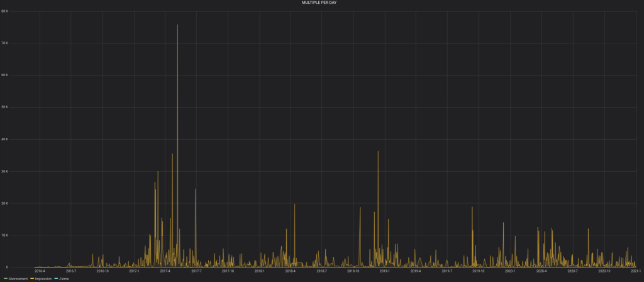644x282 pixels.
Task: Click the 2018-7 x-axis label
Action: [321, 271]
